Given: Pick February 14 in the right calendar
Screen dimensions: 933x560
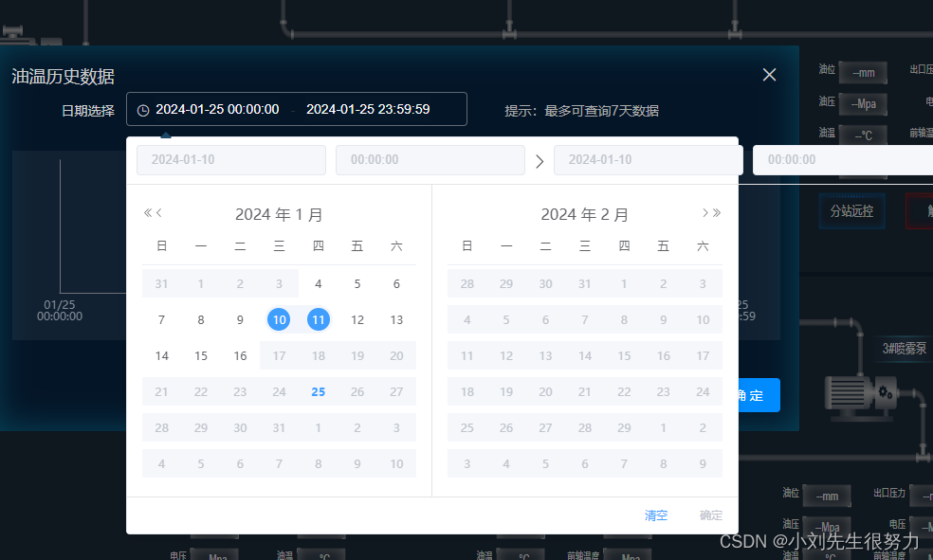Looking at the screenshot, I should coord(584,355).
